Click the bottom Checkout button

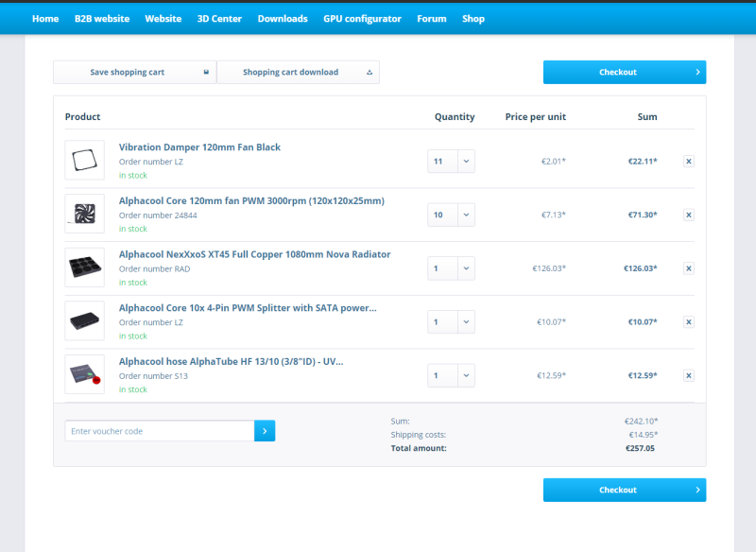pos(625,490)
